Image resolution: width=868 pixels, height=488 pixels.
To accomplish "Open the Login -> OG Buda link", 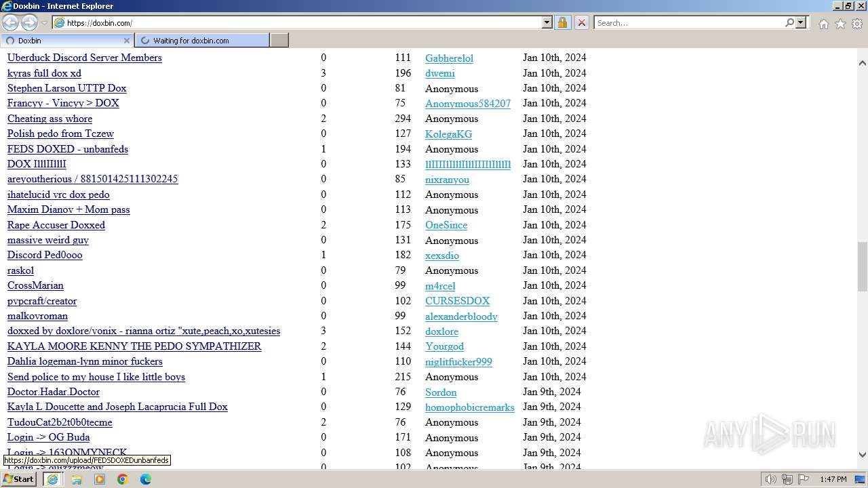I will 48,437.
